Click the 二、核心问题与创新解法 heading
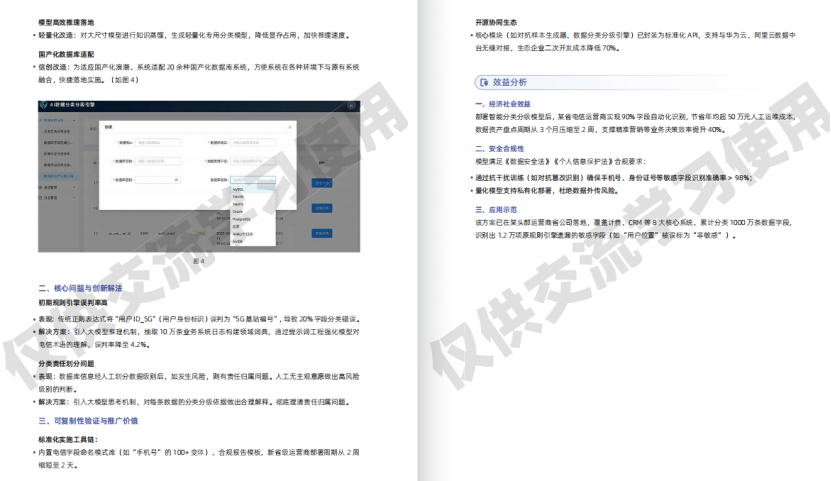The height and width of the screenshot is (481, 831). 80,288
